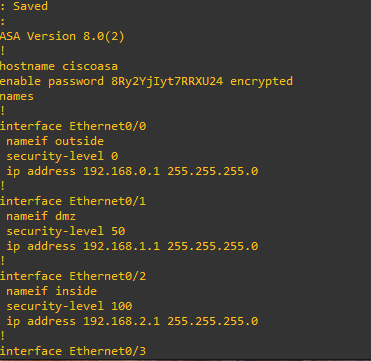Image resolution: width=371 pixels, height=361 pixels.
Task: Click the 'nameif outside' line
Action: pos(55,141)
